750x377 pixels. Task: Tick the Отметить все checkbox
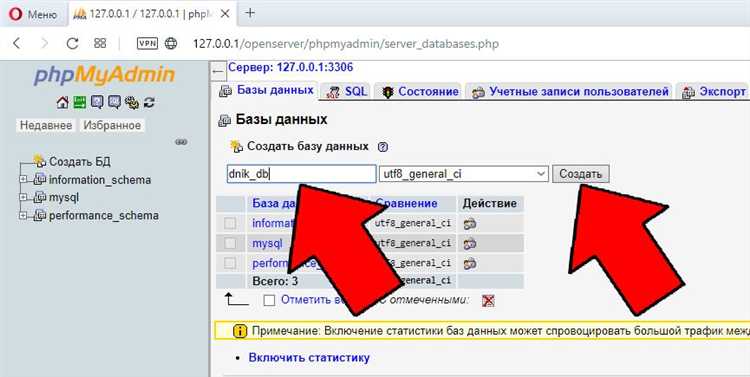tap(269, 300)
